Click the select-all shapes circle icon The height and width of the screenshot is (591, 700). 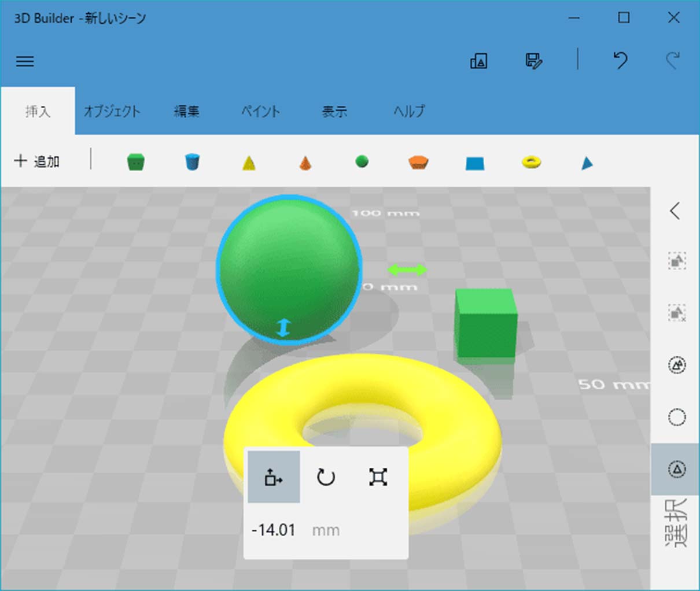tap(677, 365)
